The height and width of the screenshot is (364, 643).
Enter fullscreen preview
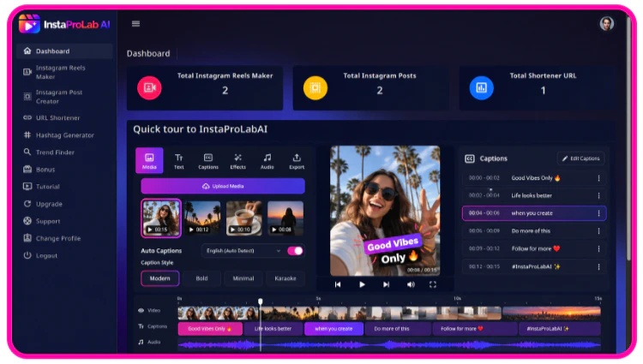pos(433,284)
